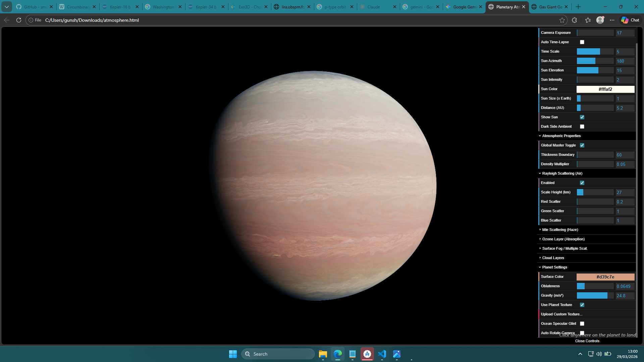Click Upload Custom Texture option
This screenshot has height=362, width=644.
click(x=561, y=314)
